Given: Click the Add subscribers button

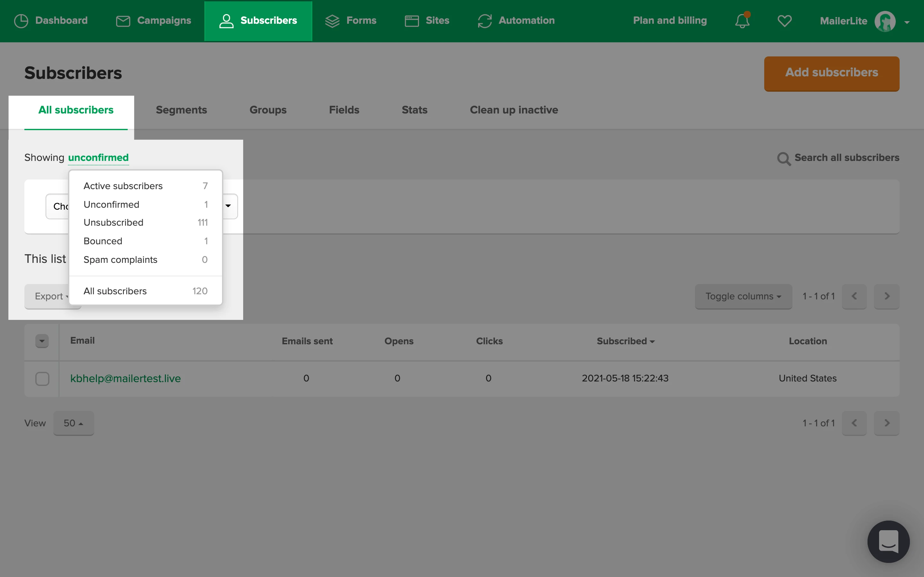Looking at the screenshot, I should coord(831,73).
